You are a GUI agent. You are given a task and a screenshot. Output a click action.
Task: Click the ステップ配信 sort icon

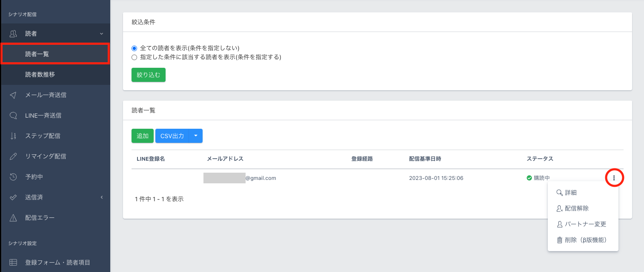(x=13, y=136)
